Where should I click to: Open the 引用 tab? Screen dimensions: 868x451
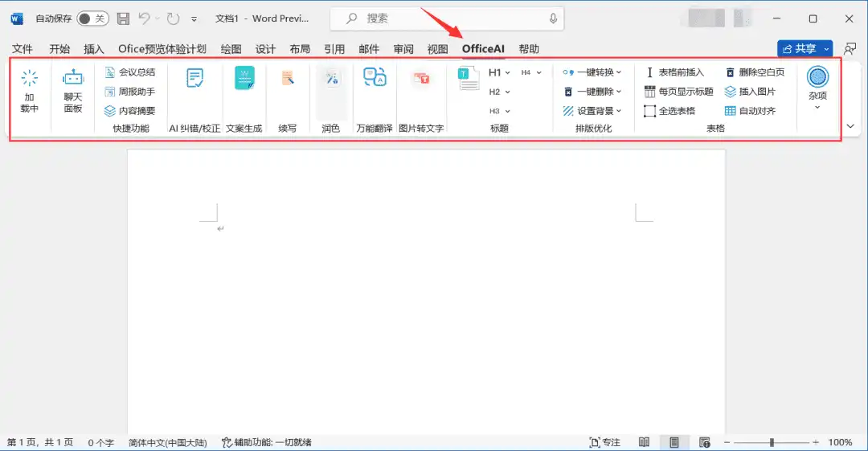click(334, 49)
